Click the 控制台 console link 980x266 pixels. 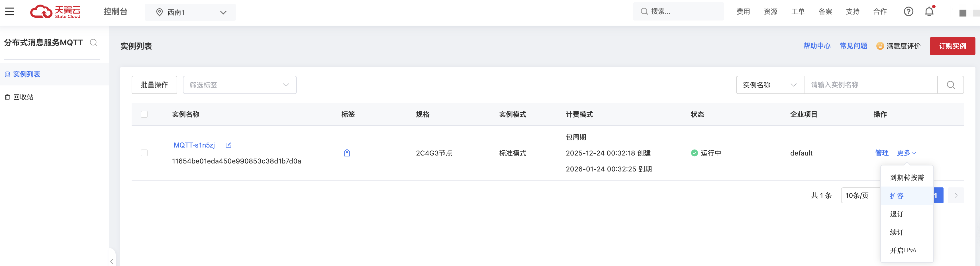(116, 12)
